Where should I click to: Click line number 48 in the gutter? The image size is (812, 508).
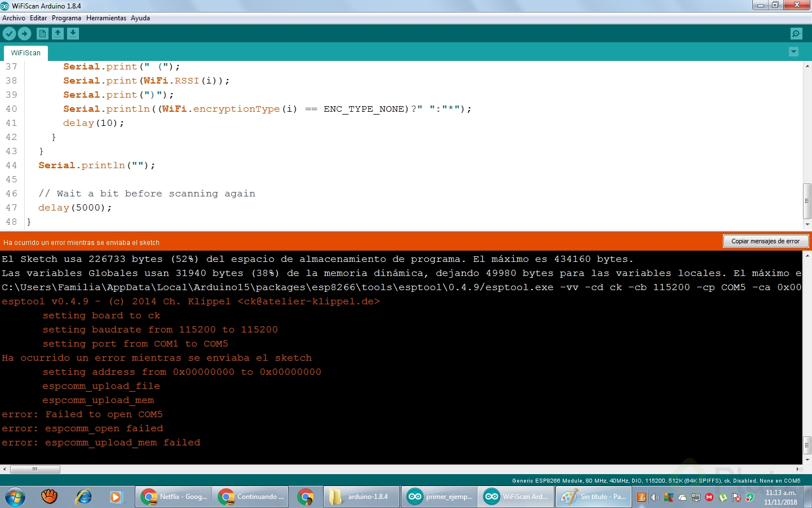click(11, 222)
